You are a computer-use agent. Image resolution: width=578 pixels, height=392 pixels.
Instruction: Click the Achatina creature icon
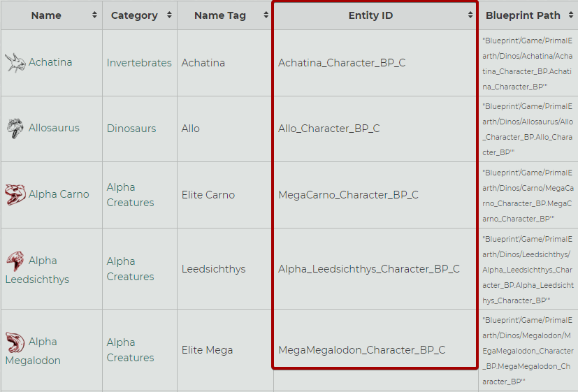pyautogui.click(x=15, y=63)
